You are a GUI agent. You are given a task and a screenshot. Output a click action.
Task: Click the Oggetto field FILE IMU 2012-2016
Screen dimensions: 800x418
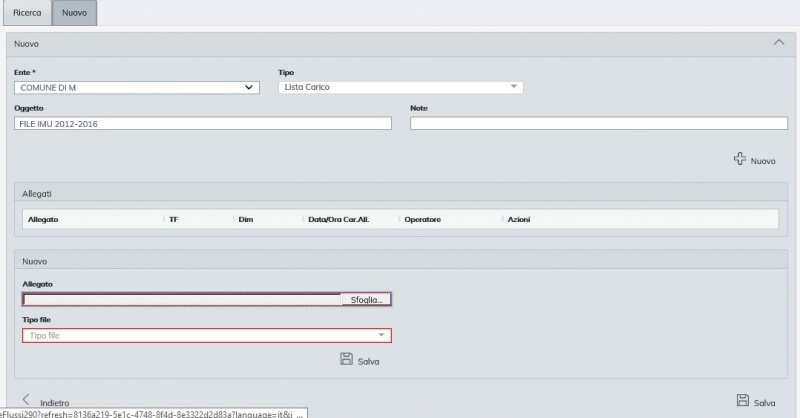coord(203,124)
